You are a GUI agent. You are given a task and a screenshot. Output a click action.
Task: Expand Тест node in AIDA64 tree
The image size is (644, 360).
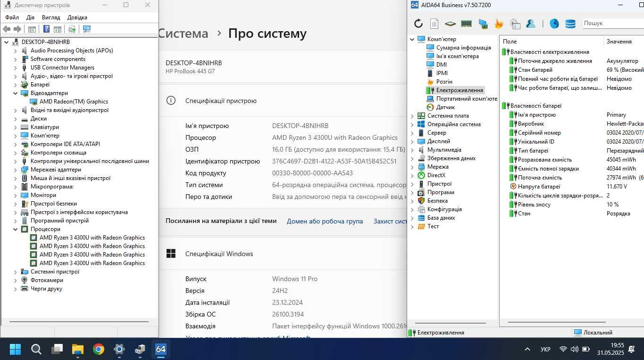click(x=412, y=226)
